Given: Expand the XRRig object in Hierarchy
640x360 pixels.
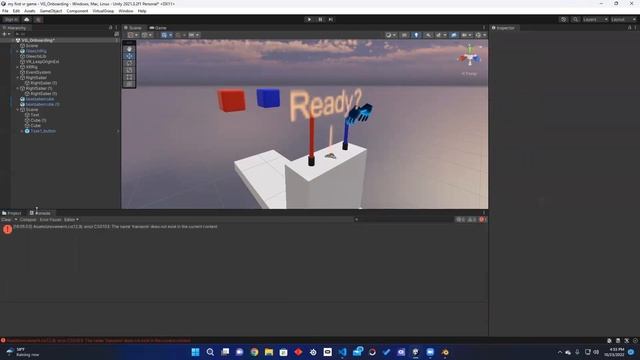Looking at the screenshot, I should [18, 67].
